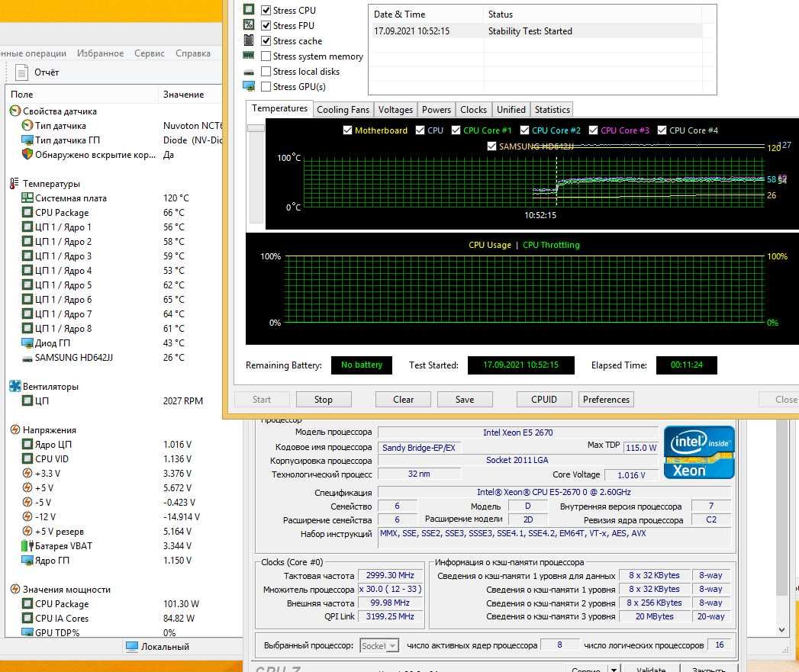Click the Ядро ГП voltage icon
The height and width of the screenshot is (672, 799).
point(27,560)
